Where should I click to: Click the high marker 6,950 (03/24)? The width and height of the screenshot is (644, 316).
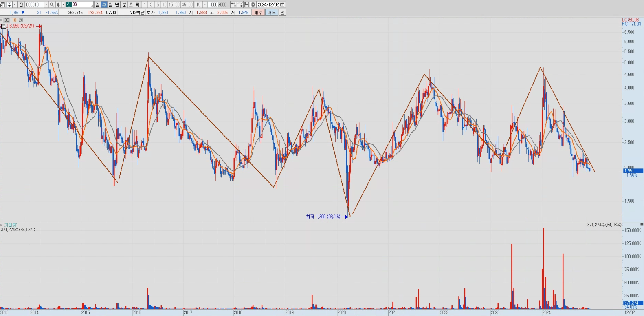22,26
